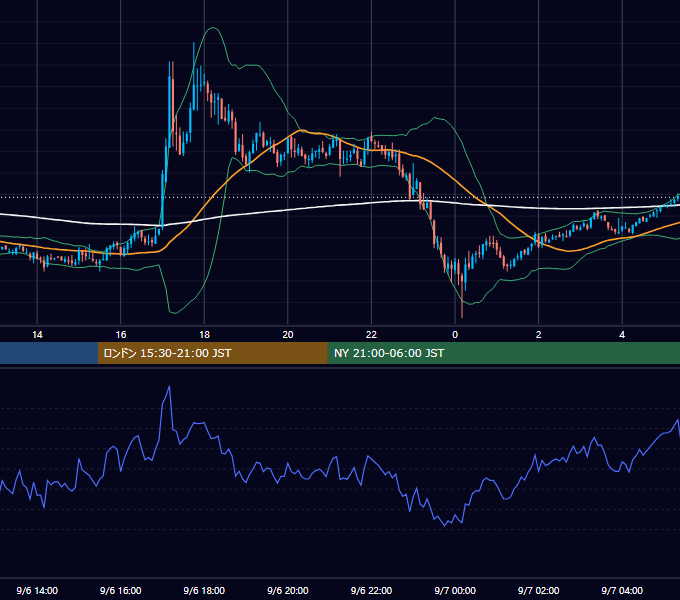Click the 20 hour label on price chart axis
Image resolution: width=680 pixels, height=600 pixels.
tap(288, 335)
